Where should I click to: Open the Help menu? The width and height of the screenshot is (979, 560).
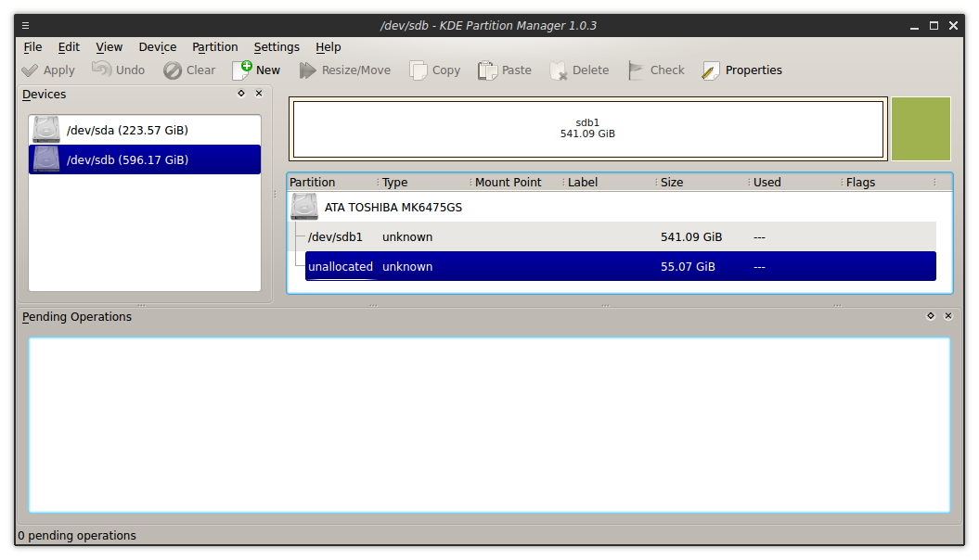[328, 46]
